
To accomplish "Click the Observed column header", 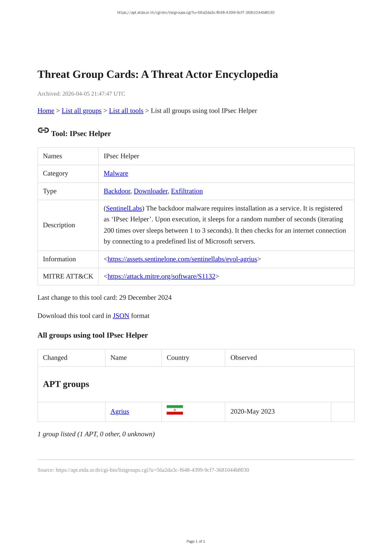I will [244, 358].
